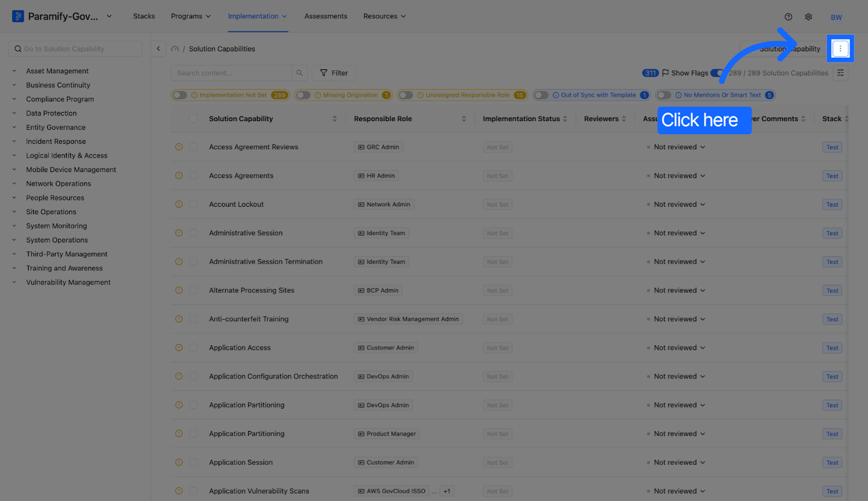Viewport: 868px width, 501px height.
Task: Click the GRC Admin role tag
Action: (378, 147)
